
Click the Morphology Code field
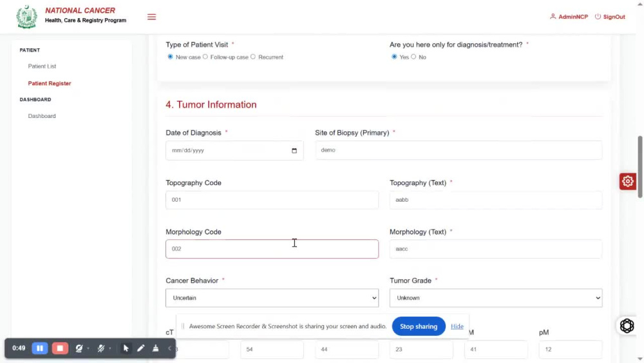tap(272, 249)
